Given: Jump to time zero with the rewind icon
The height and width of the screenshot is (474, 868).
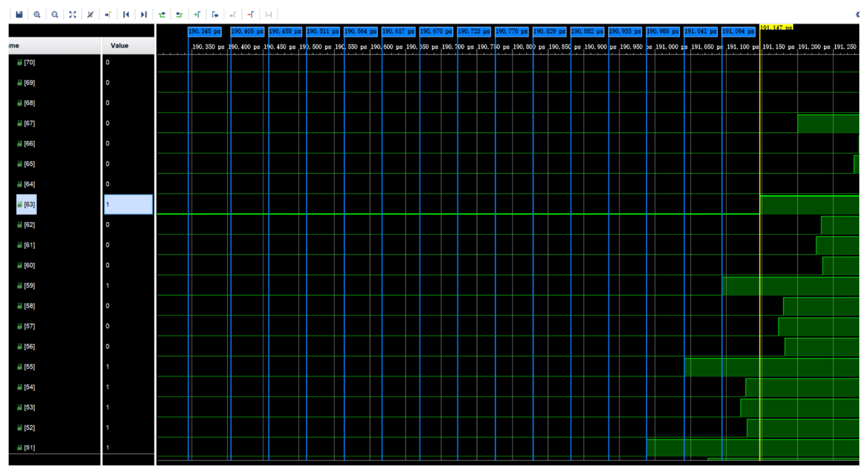Looking at the screenshot, I should (126, 15).
